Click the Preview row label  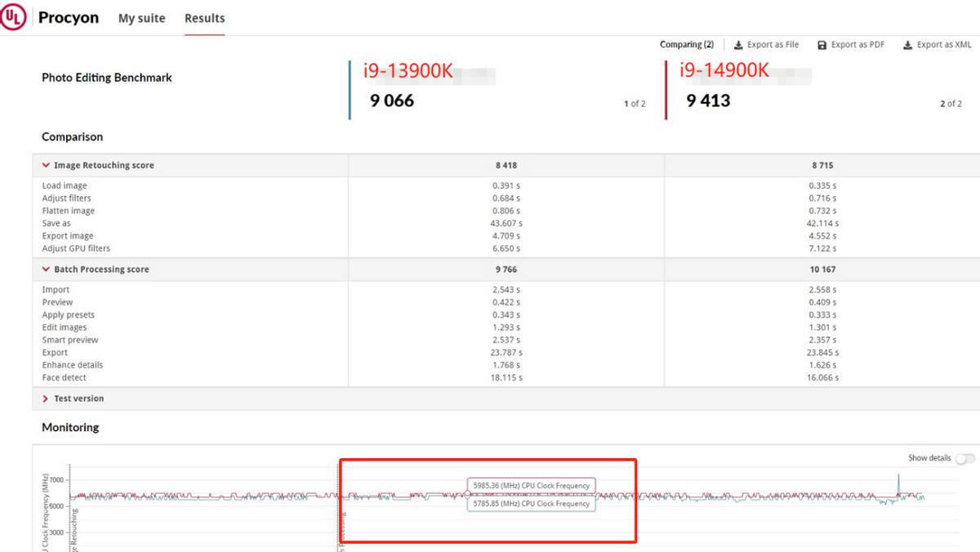[x=58, y=302]
